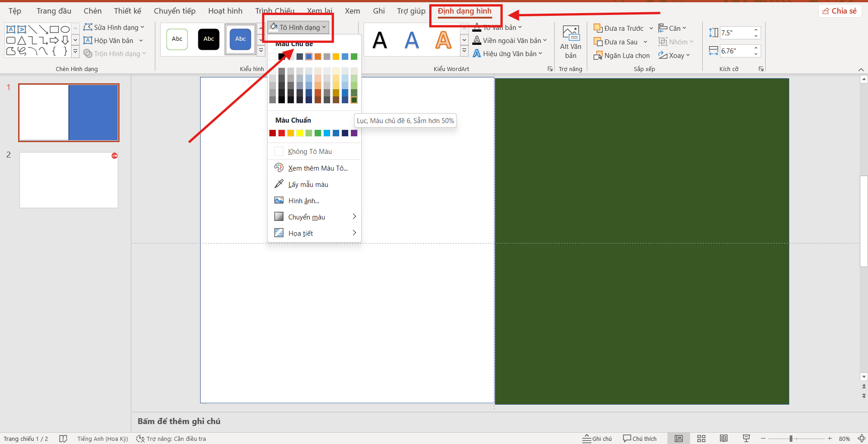Toggle Chú thích comments pane
This screenshot has width=868, height=444.
click(640, 439)
